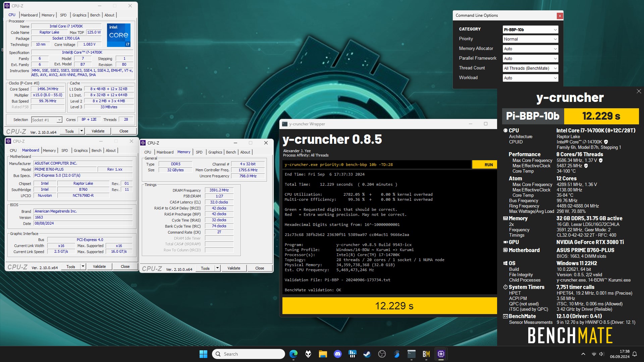Image resolution: width=644 pixels, height=362 pixels.
Task: Click Validation File line in y-cruncher output
Action: (337, 280)
